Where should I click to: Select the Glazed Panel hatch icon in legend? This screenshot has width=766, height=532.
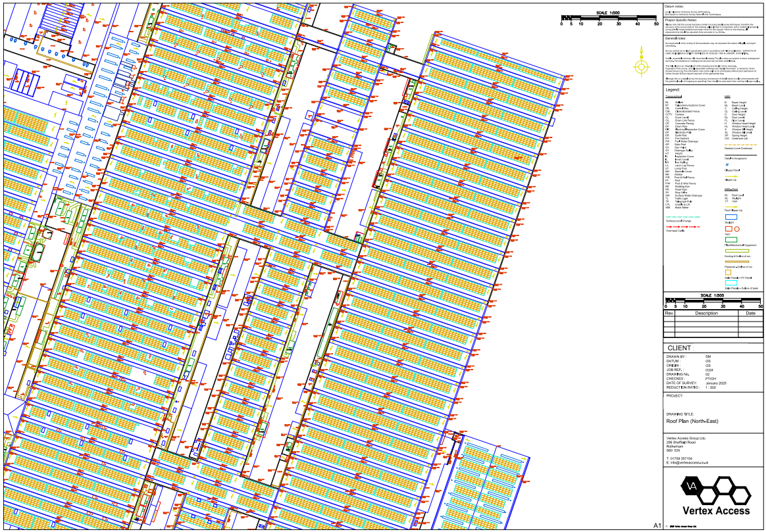click(x=727, y=164)
